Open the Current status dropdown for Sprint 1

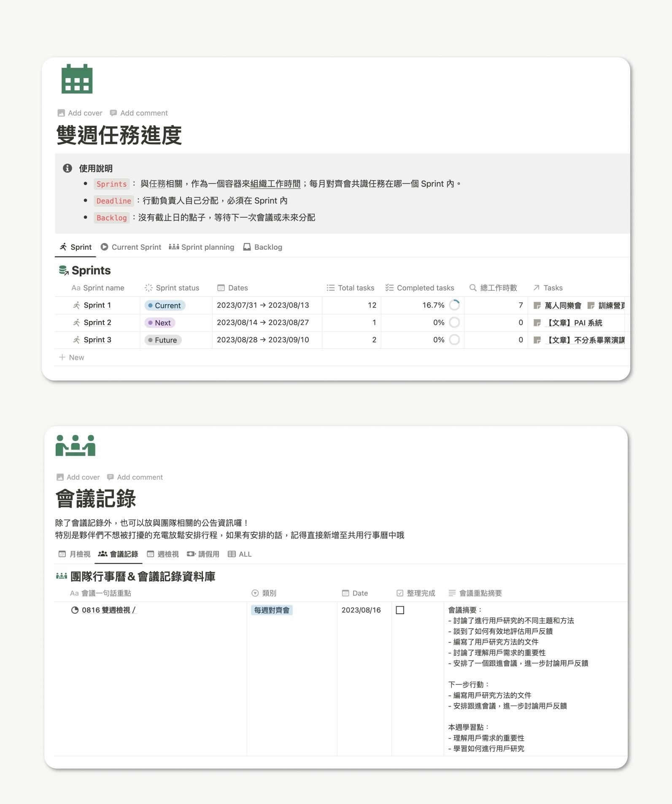click(x=165, y=305)
